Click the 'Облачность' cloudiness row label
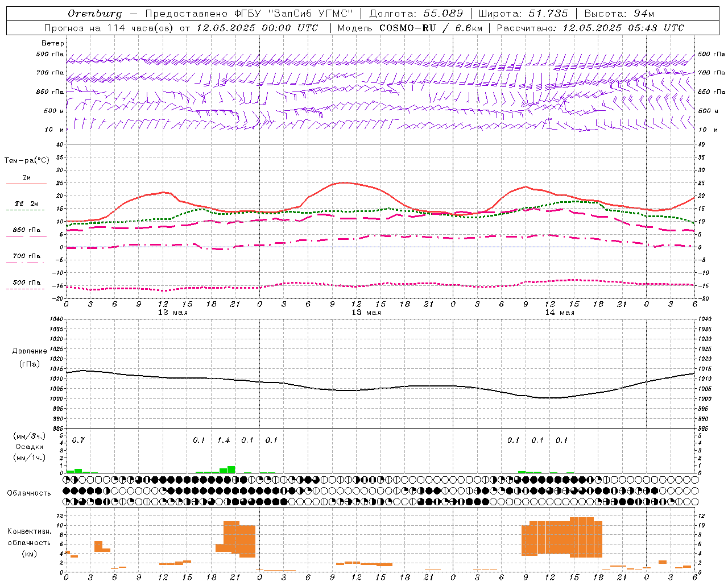The height and width of the screenshot is (582, 728). [x=29, y=493]
